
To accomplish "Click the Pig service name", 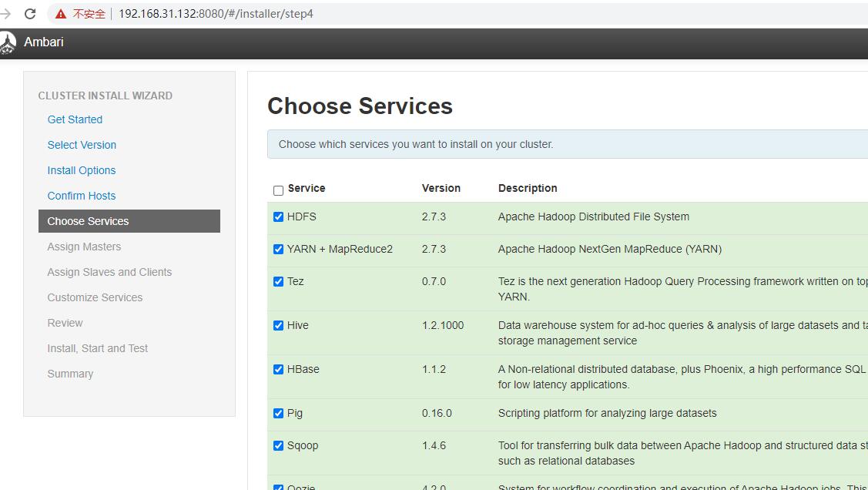I will pyautogui.click(x=295, y=414).
